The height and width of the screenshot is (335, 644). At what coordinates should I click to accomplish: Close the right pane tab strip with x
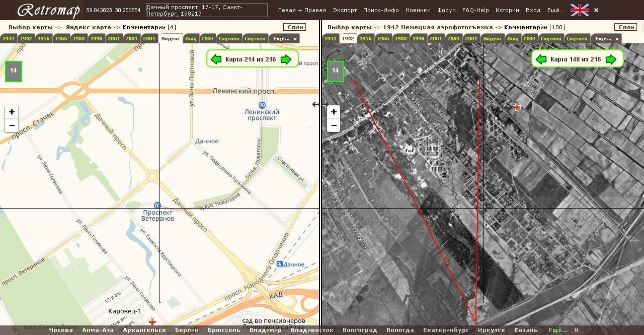(x=617, y=38)
